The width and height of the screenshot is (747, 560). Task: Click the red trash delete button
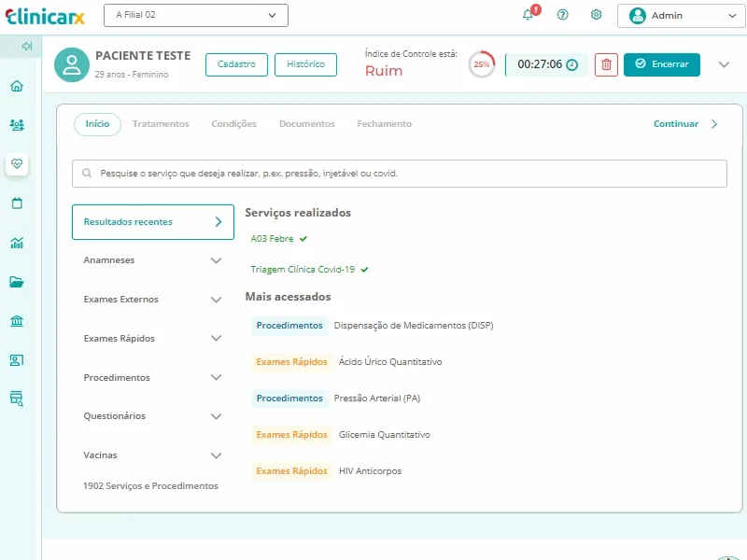(606, 64)
